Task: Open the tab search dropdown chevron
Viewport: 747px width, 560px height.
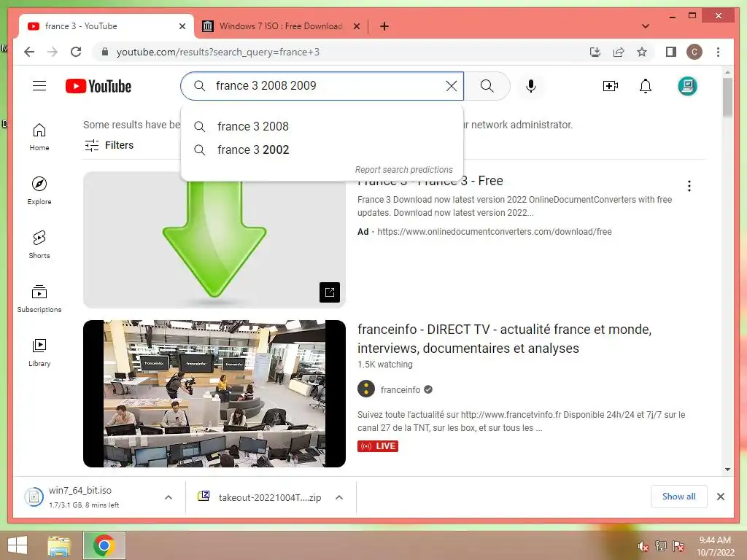Action: click(645, 26)
